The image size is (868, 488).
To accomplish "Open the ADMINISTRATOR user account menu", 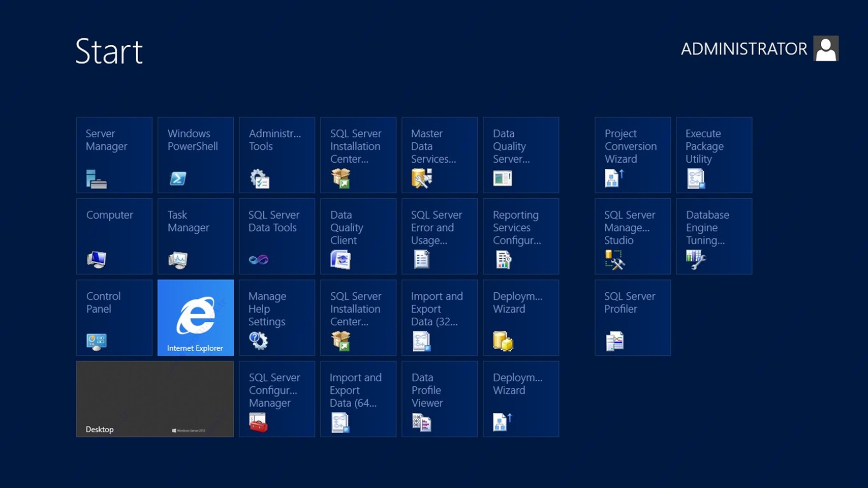I will 760,49.
